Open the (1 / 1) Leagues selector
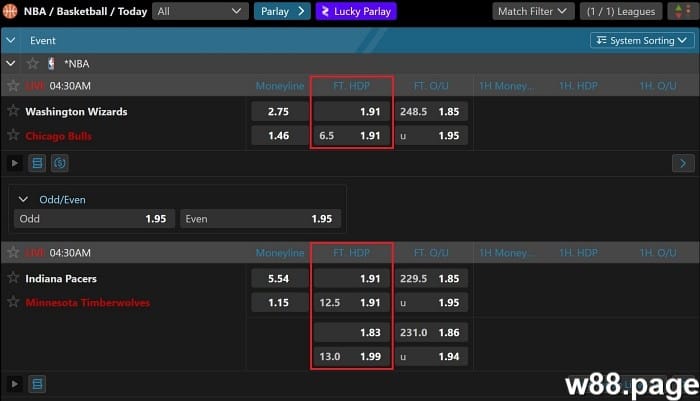This screenshot has width=700, height=401. click(621, 11)
